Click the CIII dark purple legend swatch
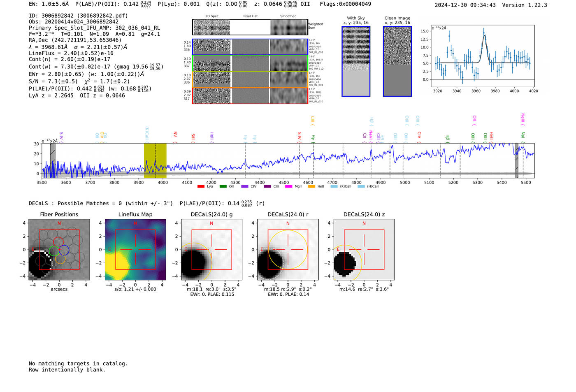576x392 pixels. [267, 186]
